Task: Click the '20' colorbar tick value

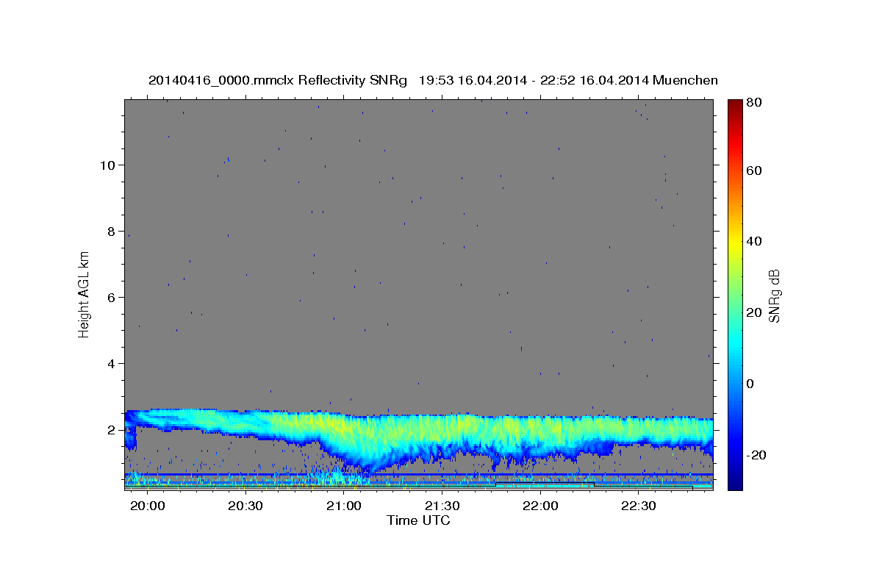Action: click(x=755, y=312)
